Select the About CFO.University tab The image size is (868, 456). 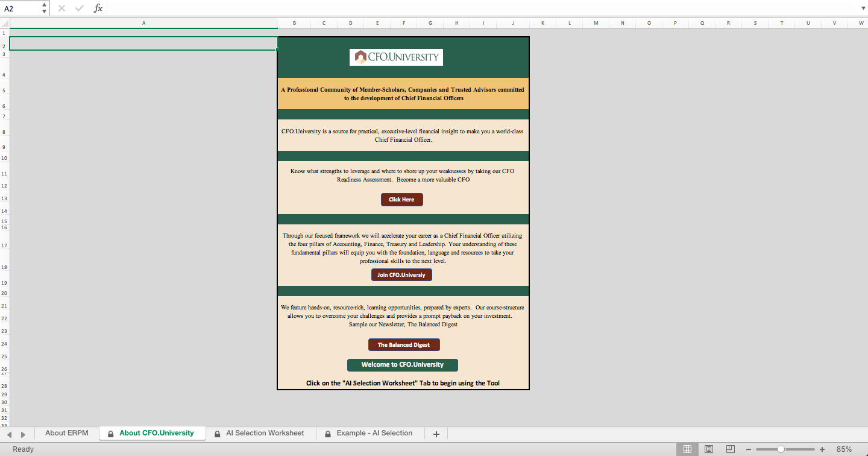152,433
